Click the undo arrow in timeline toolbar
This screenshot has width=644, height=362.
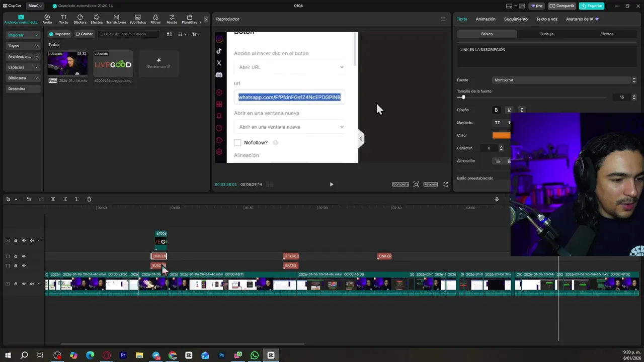[29, 199]
